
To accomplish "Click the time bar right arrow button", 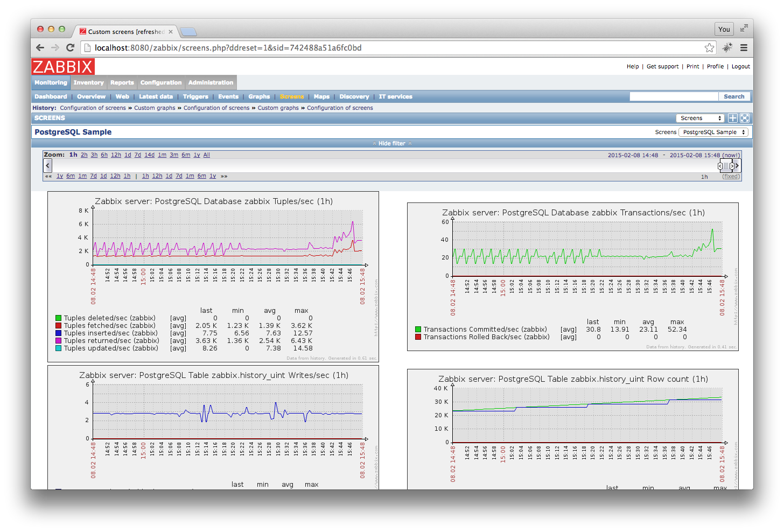I will pyautogui.click(x=737, y=166).
